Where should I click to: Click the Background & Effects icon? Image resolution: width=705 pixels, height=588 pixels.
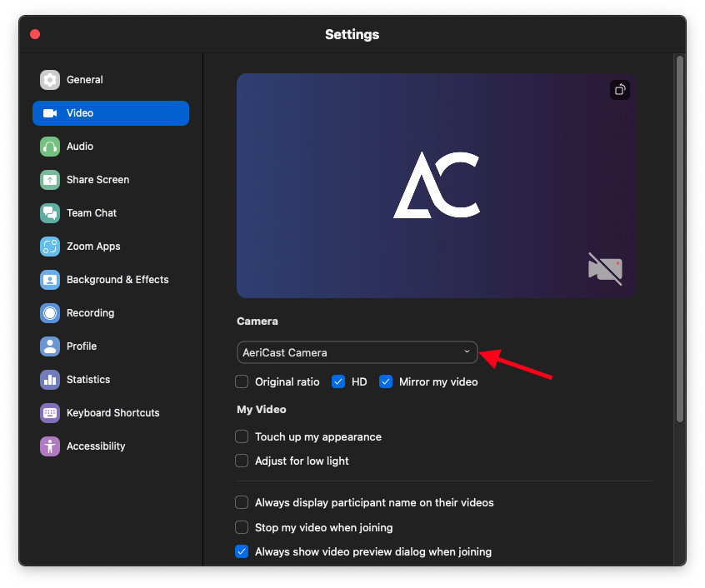click(x=50, y=279)
